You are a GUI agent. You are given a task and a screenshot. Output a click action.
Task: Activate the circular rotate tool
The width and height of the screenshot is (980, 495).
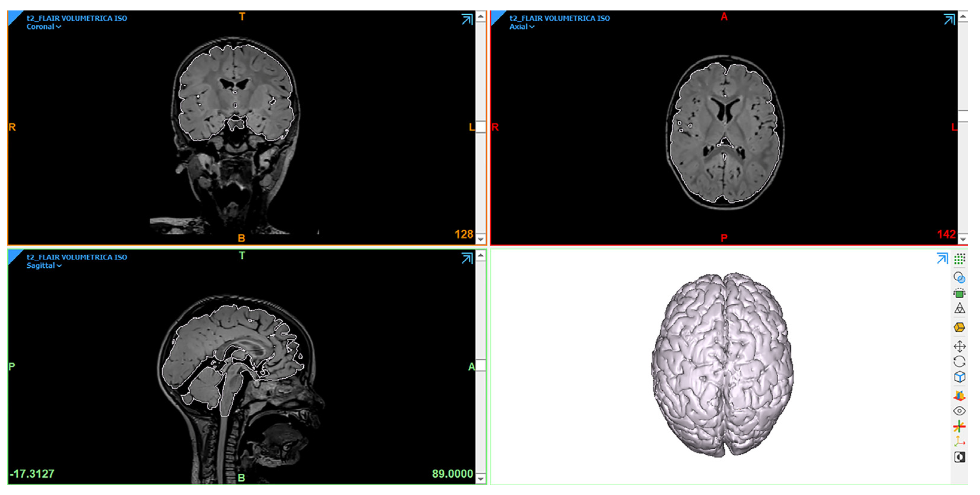(x=959, y=362)
